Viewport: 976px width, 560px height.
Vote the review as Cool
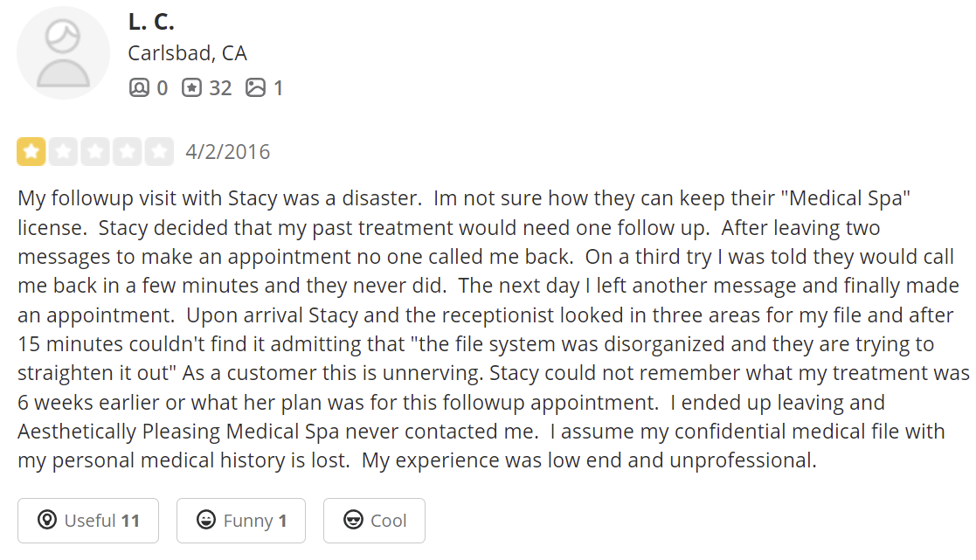pos(374,521)
